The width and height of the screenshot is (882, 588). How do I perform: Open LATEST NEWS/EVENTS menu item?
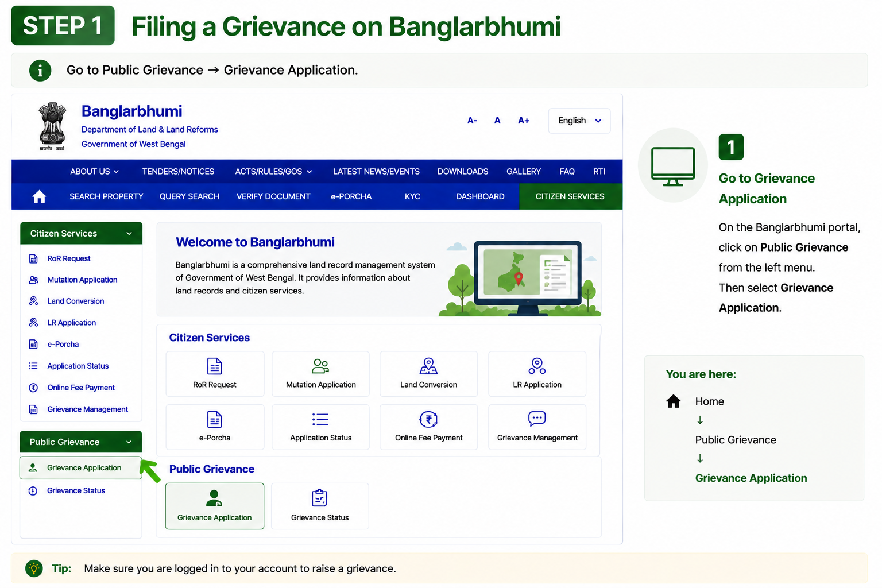(376, 172)
